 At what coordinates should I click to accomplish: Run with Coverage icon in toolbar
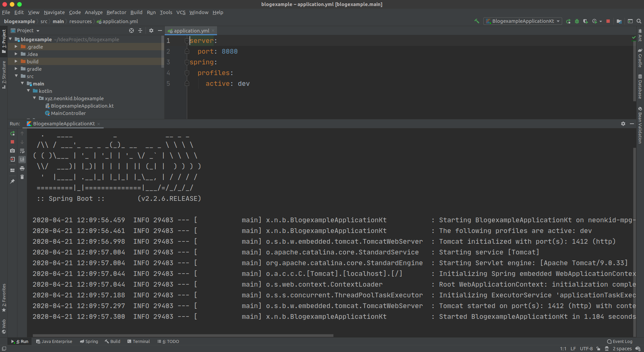pos(585,21)
